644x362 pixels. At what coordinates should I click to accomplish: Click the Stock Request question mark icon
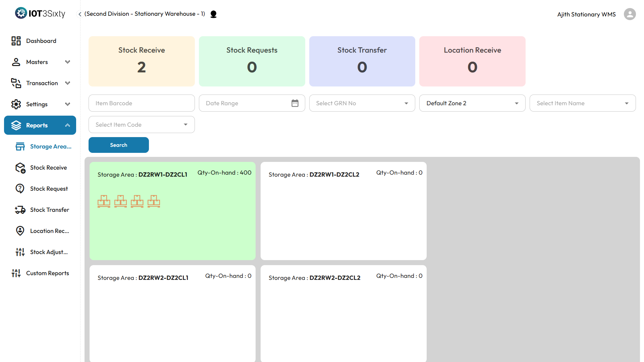[x=20, y=189]
